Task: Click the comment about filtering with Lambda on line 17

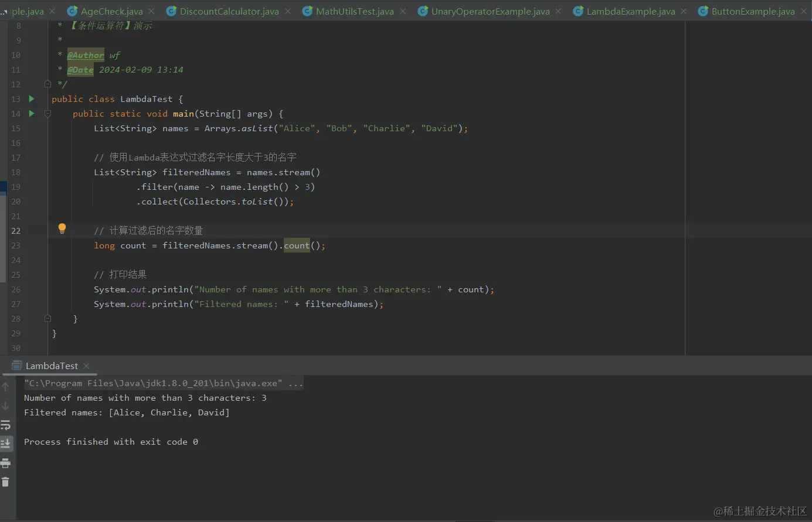Action: (195, 157)
